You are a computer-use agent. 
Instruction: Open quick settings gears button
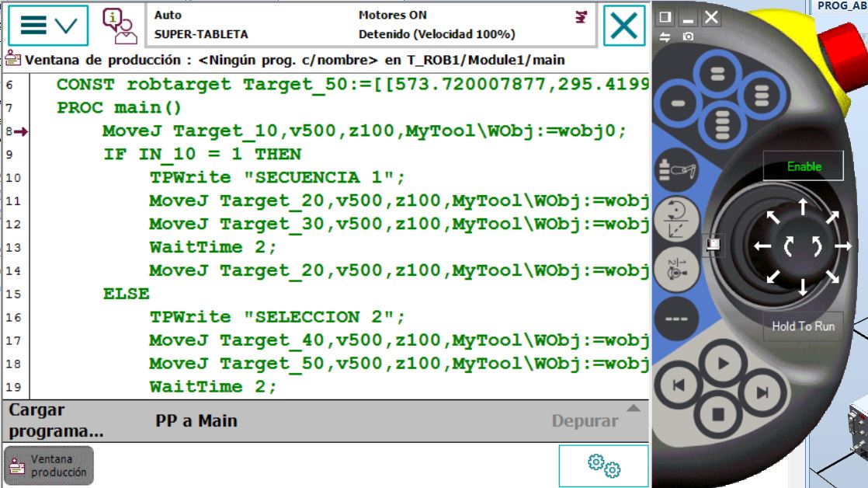603,465
